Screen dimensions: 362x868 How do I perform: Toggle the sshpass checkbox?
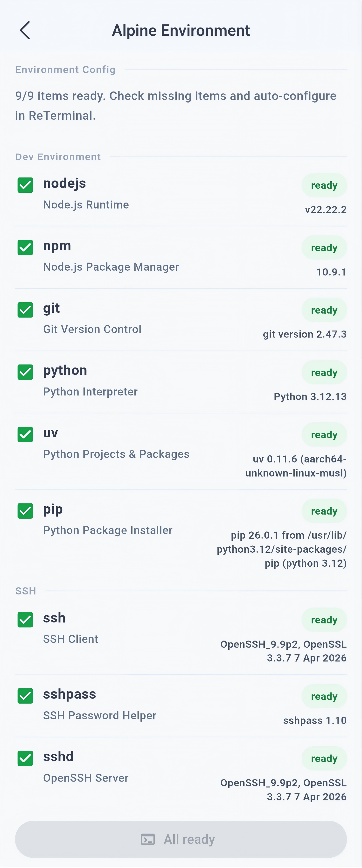point(25,696)
